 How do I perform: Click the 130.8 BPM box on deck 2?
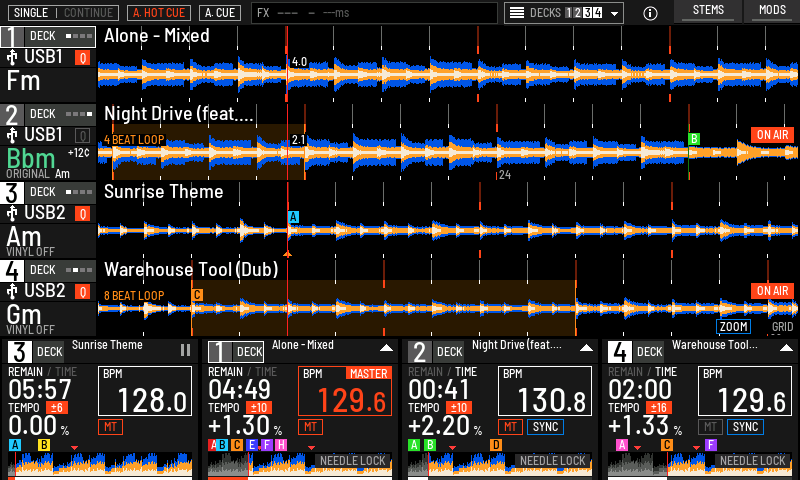(544, 391)
